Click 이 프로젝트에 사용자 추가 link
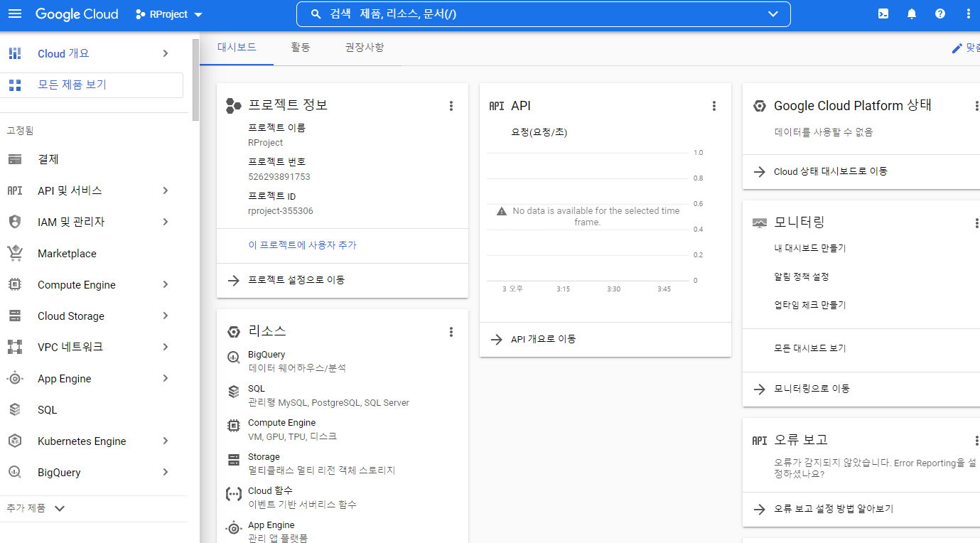This screenshot has width=980, height=543. [303, 245]
